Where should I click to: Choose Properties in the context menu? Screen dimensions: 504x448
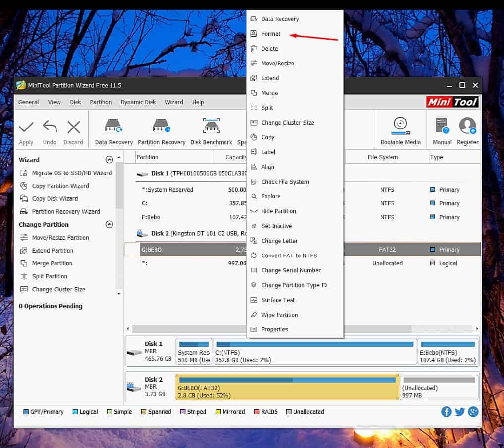[x=295, y=329]
